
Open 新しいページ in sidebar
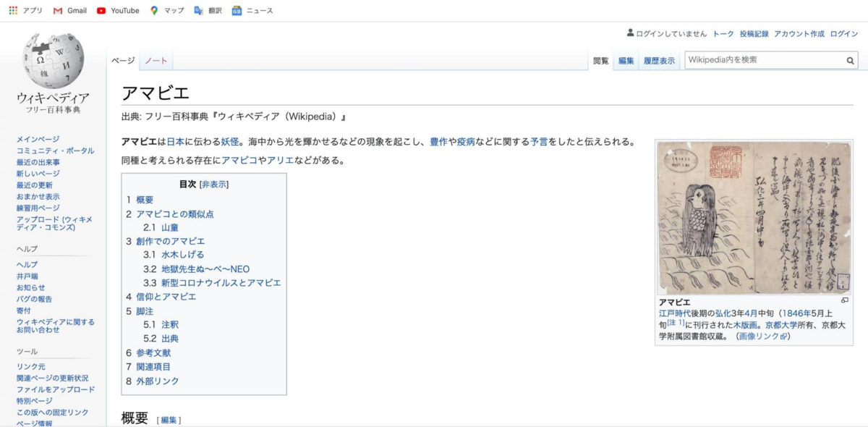pos(38,174)
